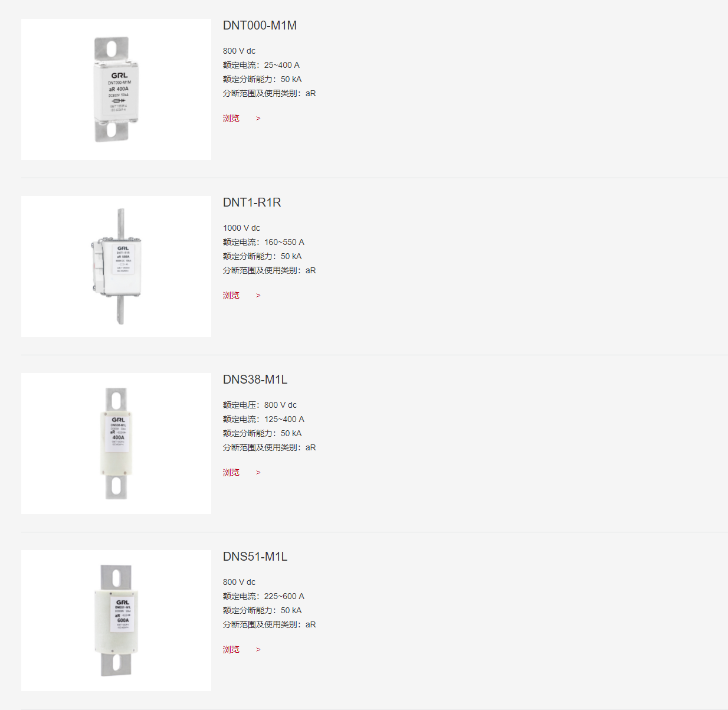Screen dimensions: 728x710
Task: Open the DNT000-M1M fuse product image
Action: (x=116, y=89)
